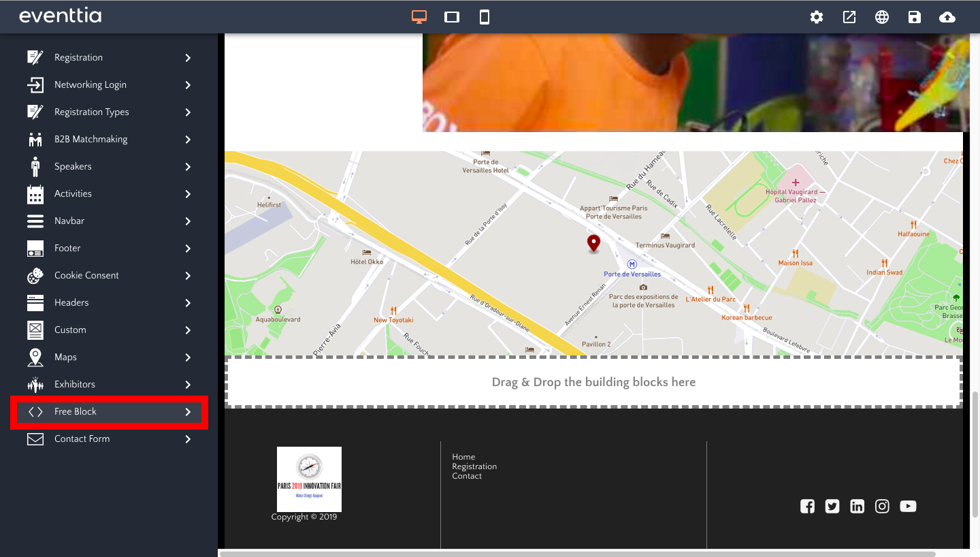Save the page with floppy disk icon
Image resolution: width=980 pixels, height=557 pixels.
tap(915, 17)
